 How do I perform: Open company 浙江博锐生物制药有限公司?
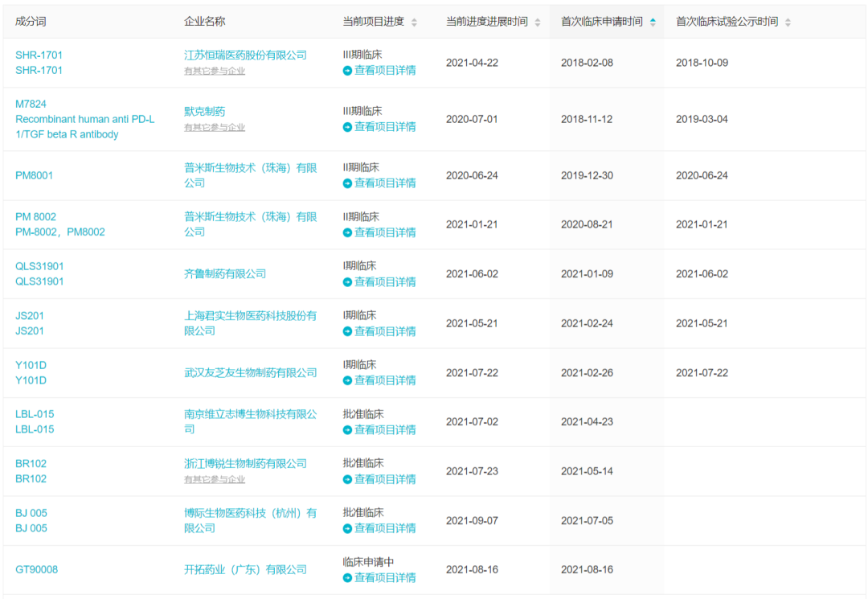tap(245, 463)
